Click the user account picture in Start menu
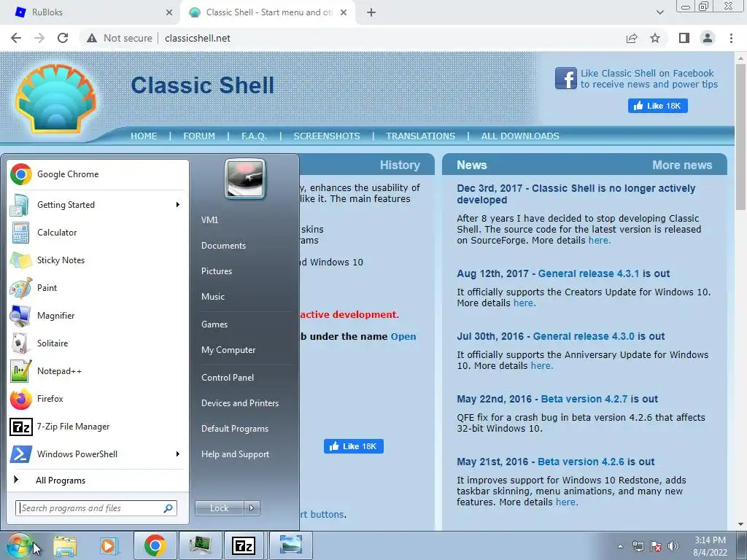747x560 pixels. tap(245, 179)
